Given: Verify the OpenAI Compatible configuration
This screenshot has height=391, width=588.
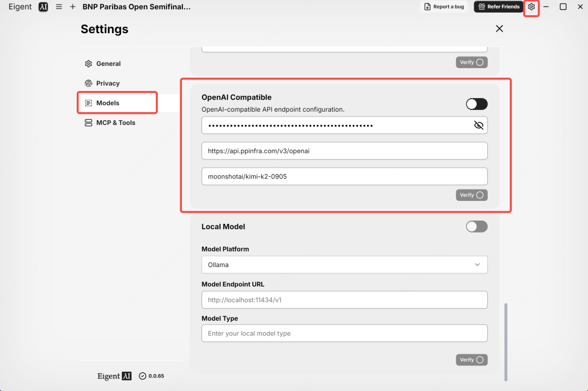Looking at the screenshot, I should [471, 195].
